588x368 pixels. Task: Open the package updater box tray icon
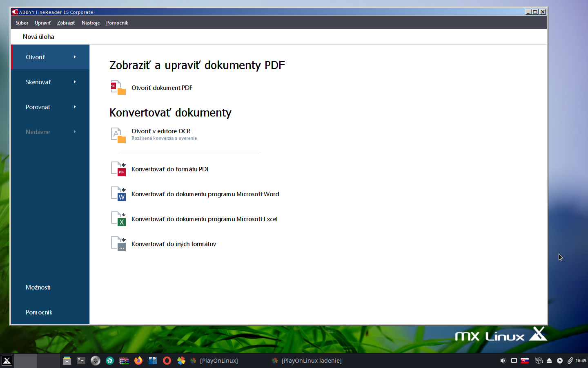pyautogui.click(x=539, y=361)
